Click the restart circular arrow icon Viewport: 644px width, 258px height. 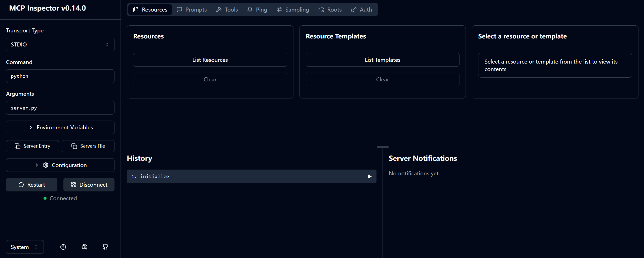(21, 185)
